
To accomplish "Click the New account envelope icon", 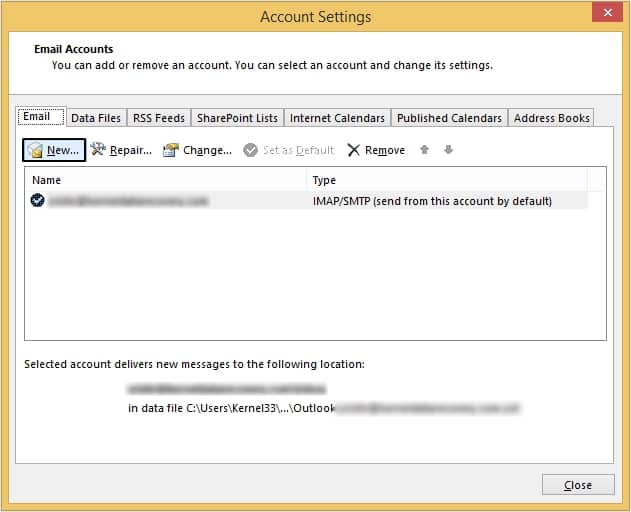I will tap(36, 150).
